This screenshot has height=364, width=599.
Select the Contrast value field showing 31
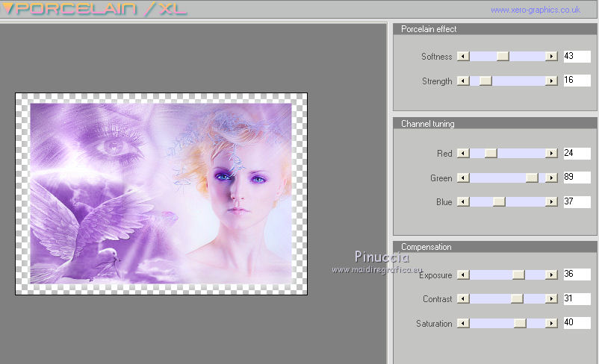[x=577, y=299]
